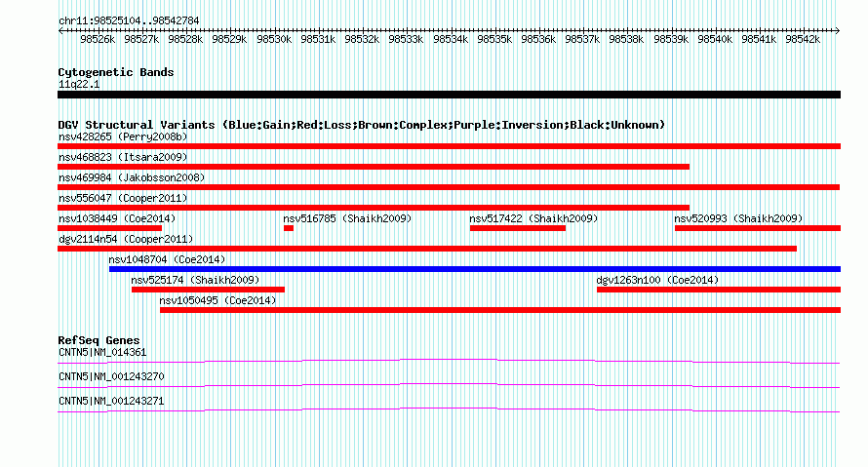Screen dimensions: 868x467
Task: Open the nsv1050495 (Coe2014) variant label
Action: [x=217, y=300]
